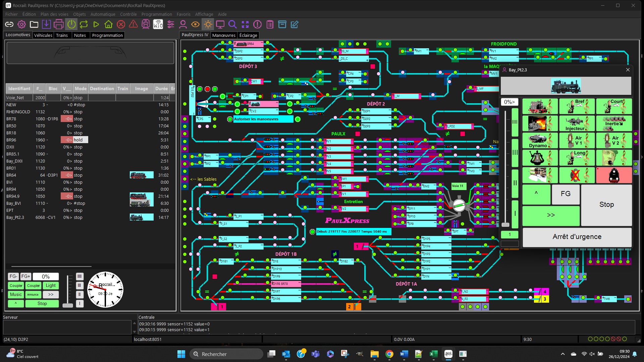Click grey Stop button in Bay_Pt2.3 throttle
The height and width of the screenshot is (362, 644).
[x=606, y=204]
